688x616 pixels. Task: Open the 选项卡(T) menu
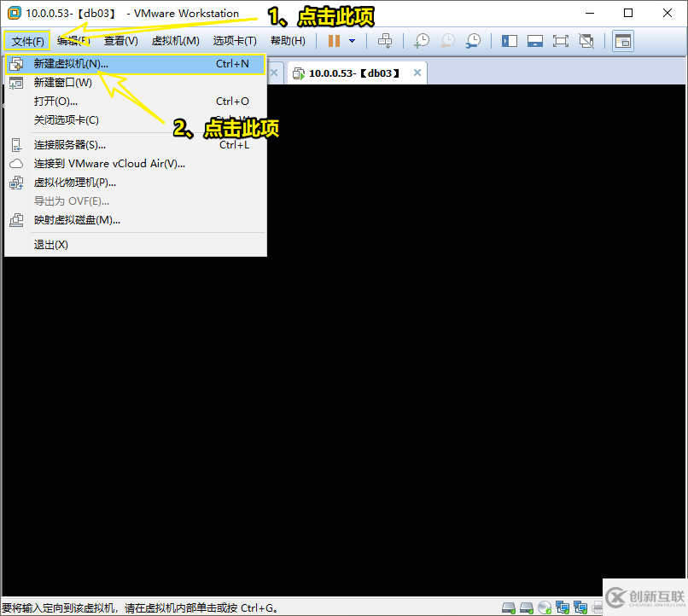tap(235, 41)
